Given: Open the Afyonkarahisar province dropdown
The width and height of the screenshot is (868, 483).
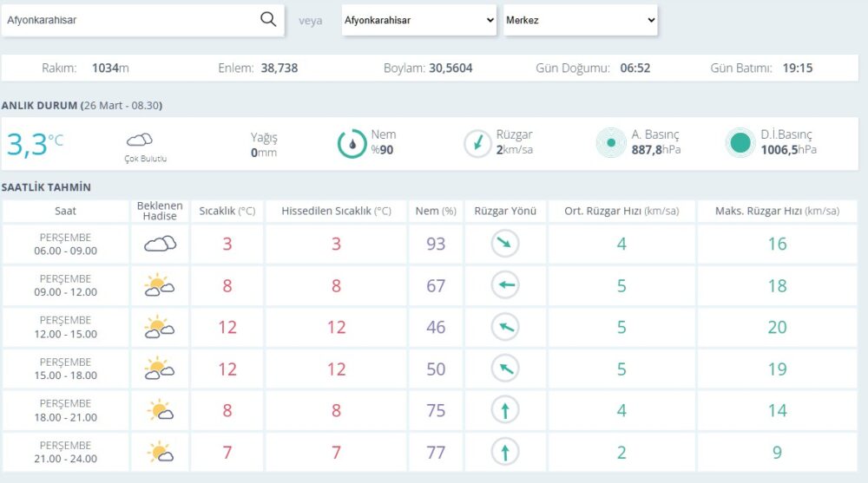Looking at the screenshot, I should (x=418, y=20).
